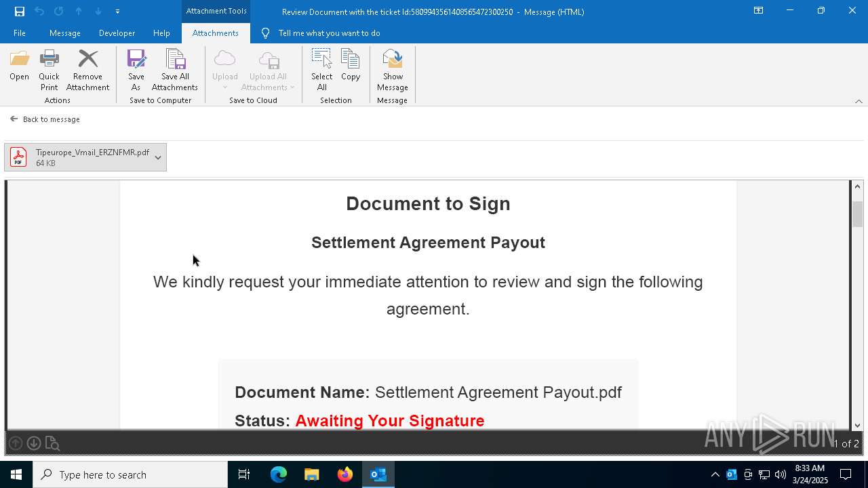This screenshot has height=488, width=868.
Task: Click the Settlement Agreement Payout subheading
Action: pyautogui.click(x=428, y=243)
